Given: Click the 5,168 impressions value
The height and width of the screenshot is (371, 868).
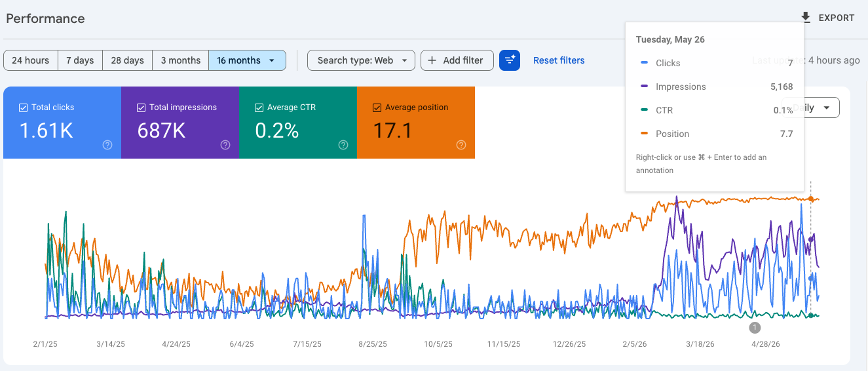Looking at the screenshot, I should click(x=782, y=87).
